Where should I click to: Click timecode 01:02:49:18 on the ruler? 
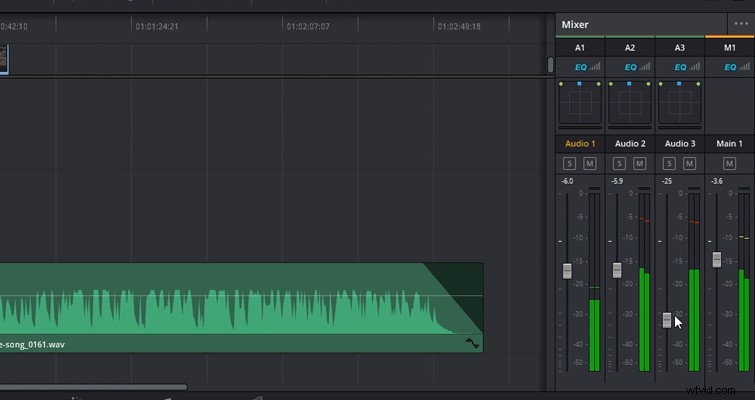coord(459,26)
